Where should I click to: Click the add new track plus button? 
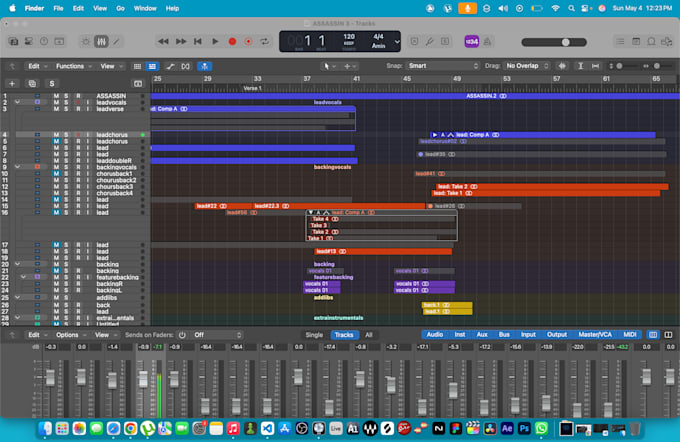click(x=12, y=84)
